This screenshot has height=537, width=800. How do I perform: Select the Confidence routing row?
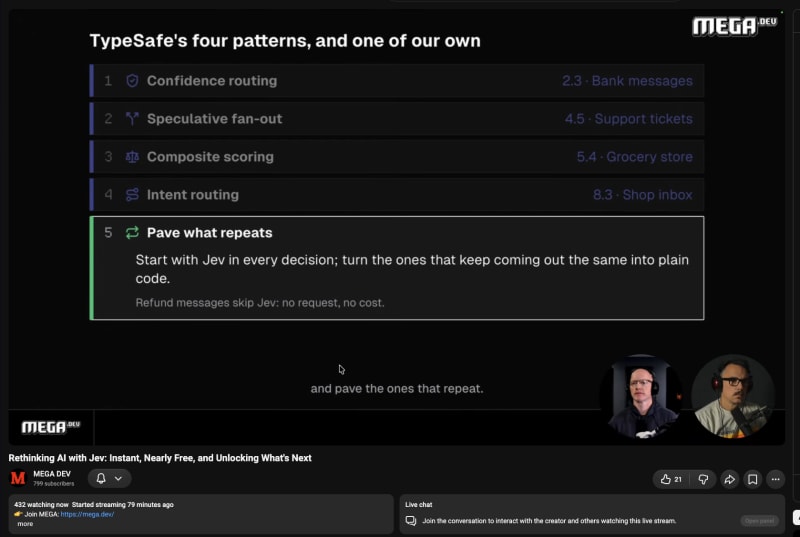[397, 81]
